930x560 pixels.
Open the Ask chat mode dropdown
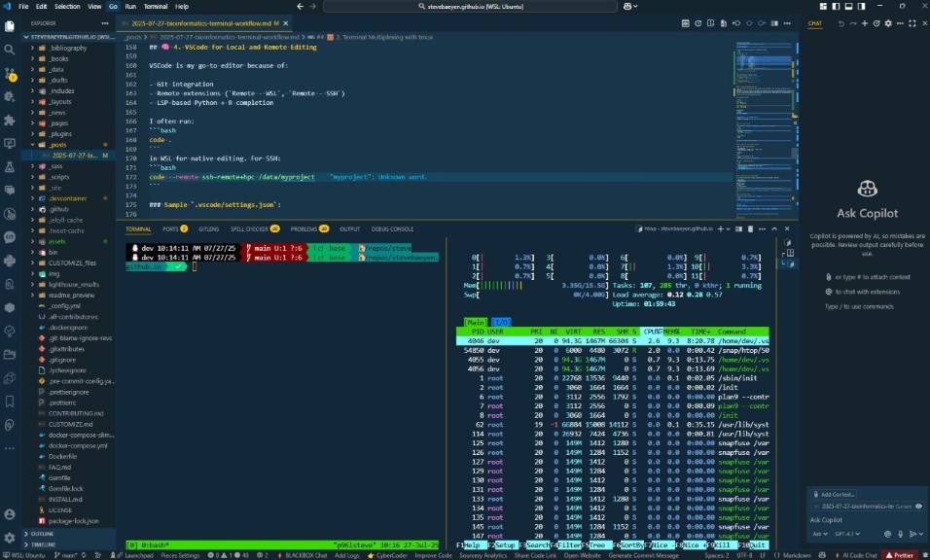click(x=820, y=534)
